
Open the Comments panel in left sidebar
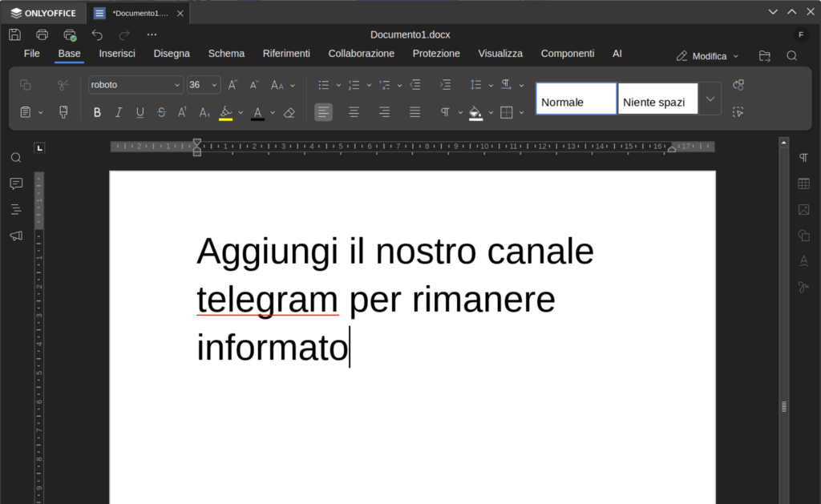[16, 183]
